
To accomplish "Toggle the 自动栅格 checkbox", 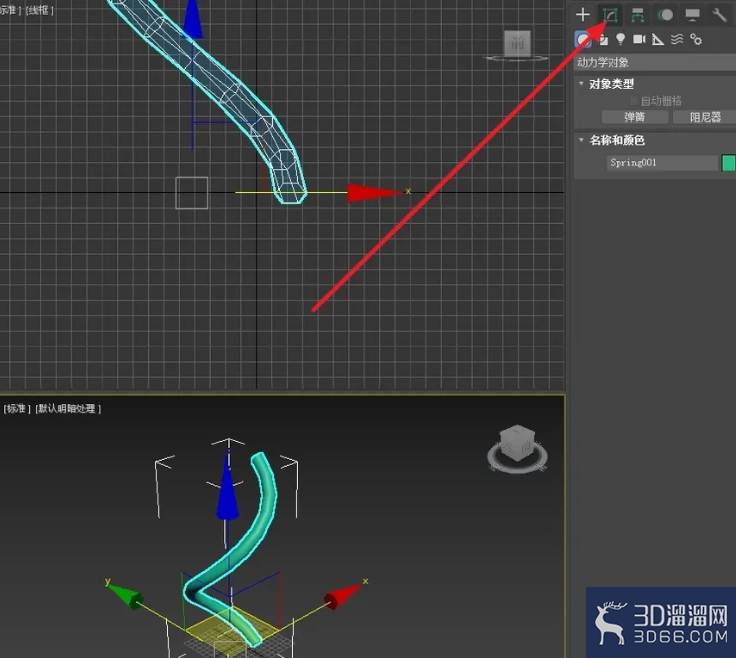I will pos(634,101).
